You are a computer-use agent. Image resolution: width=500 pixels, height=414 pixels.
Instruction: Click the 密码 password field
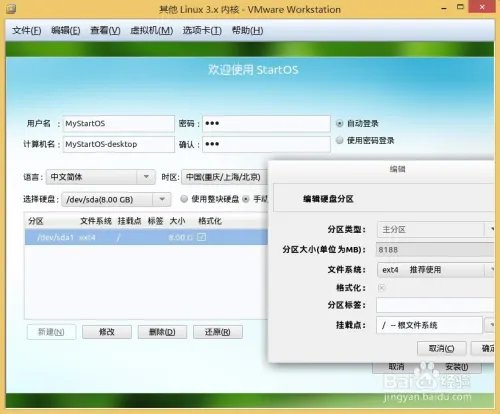266,124
